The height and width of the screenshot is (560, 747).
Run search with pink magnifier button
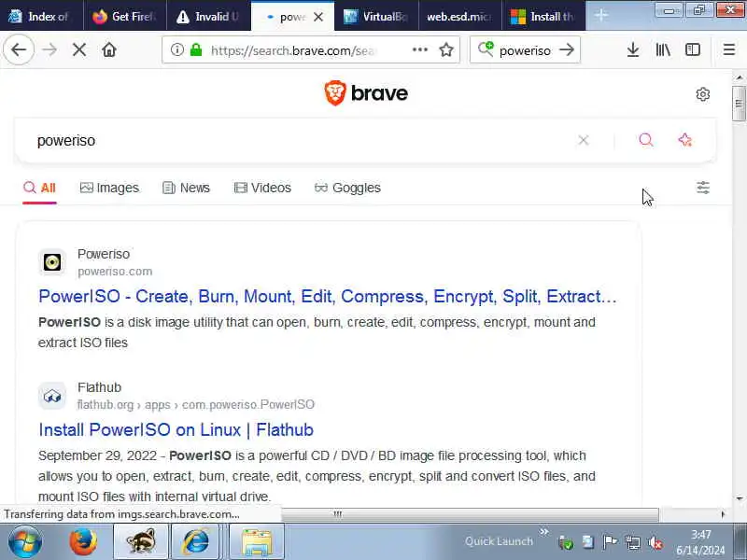(645, 139)
